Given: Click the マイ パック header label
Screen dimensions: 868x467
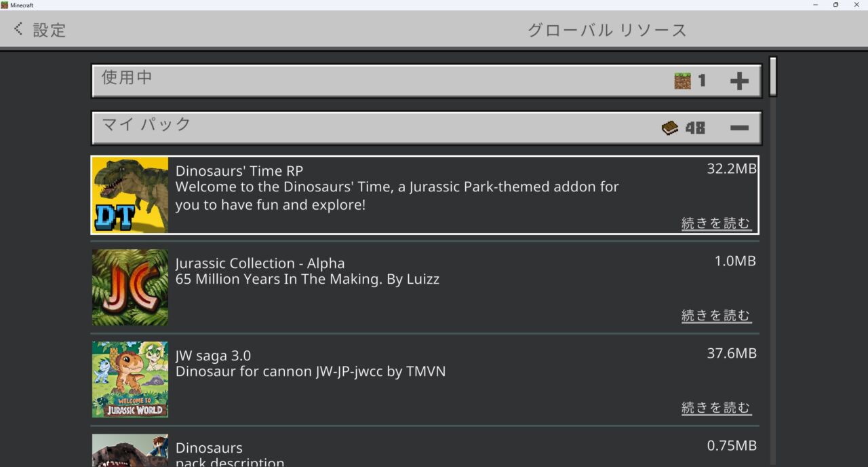Looking at the screenshot, I should coord(146,124).
